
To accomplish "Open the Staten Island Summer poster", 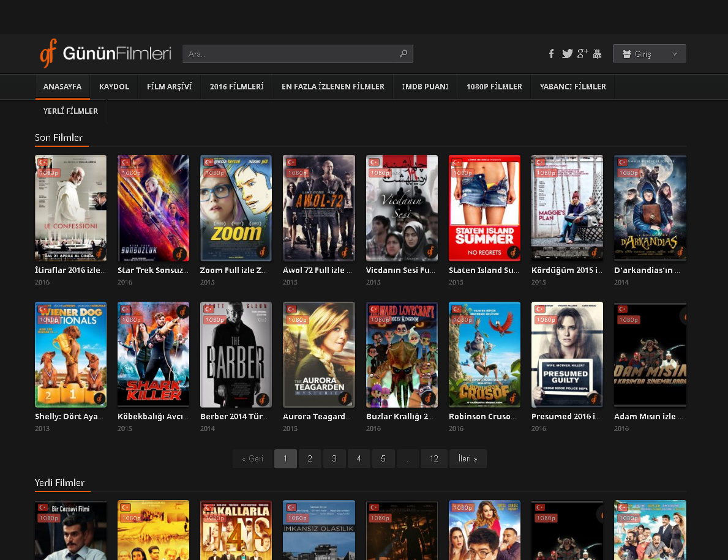I will point(484,208).
